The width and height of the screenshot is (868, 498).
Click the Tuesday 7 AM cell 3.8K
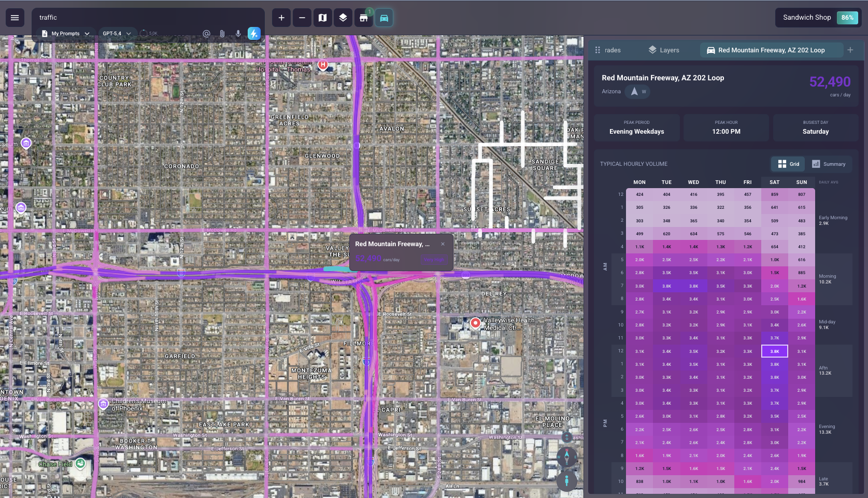pyautogui.click(x=666, y=286)
